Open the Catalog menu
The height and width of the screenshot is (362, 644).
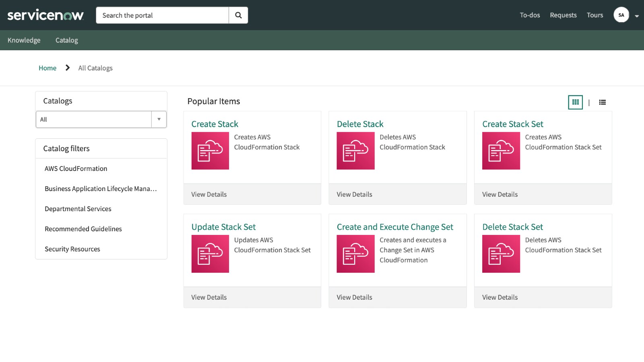point(67,40)
